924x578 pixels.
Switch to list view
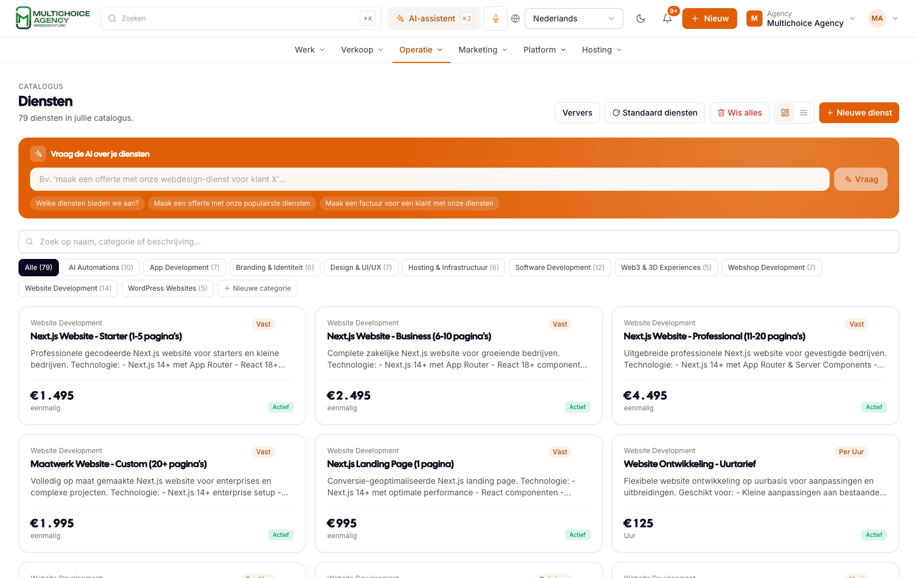tap(803, 113)
